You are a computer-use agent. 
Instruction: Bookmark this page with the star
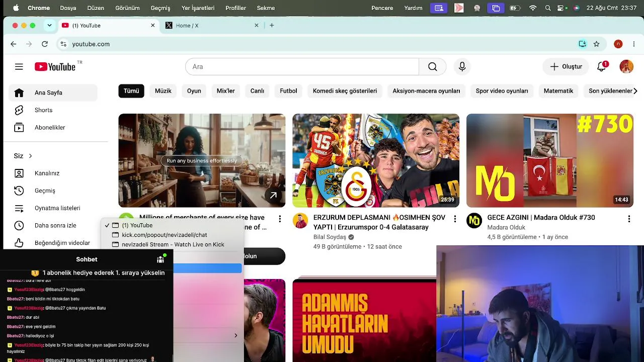click(597, 44)
